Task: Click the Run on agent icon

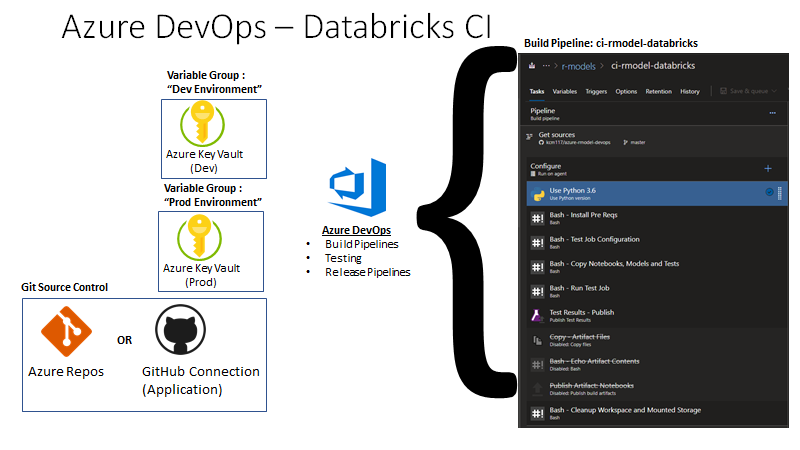Action: pos(533,174)
